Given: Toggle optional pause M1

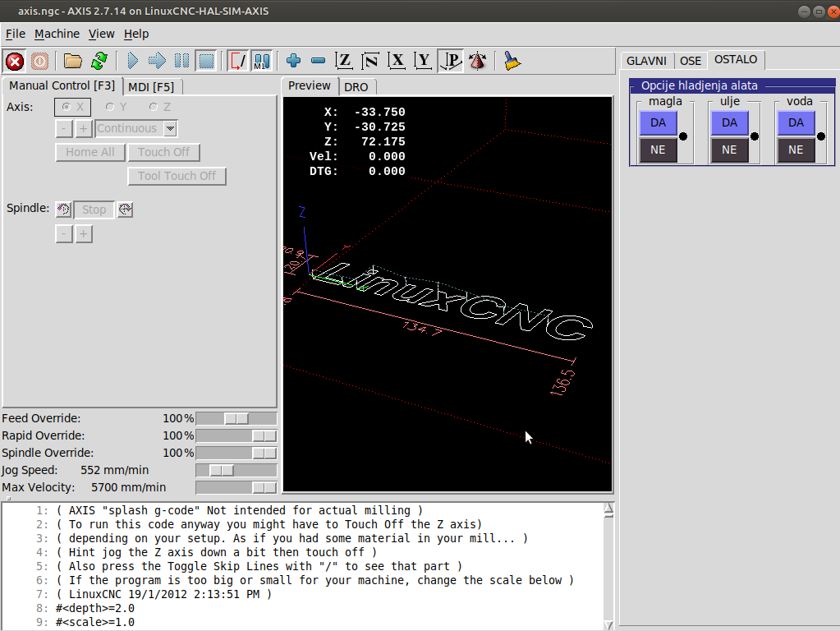Looking at the screenshot, I should (x=262, y=61).
